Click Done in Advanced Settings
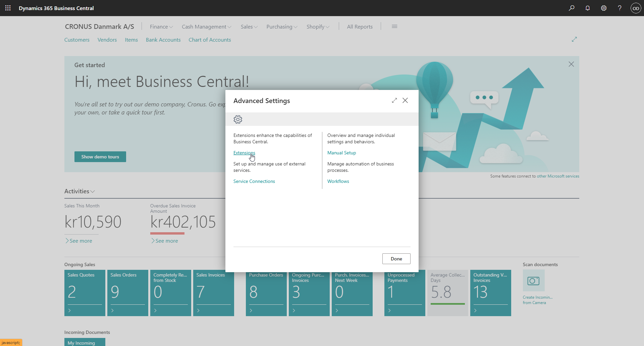 pos(396,259)
